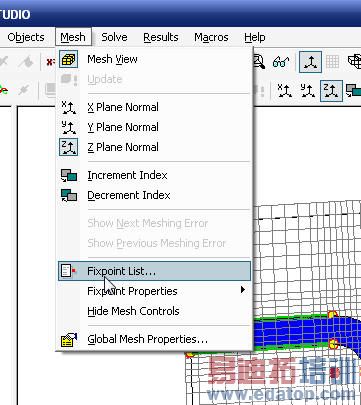Click the magnifier zoom icon
361x405 pixels.
click(x=259, y=62)
